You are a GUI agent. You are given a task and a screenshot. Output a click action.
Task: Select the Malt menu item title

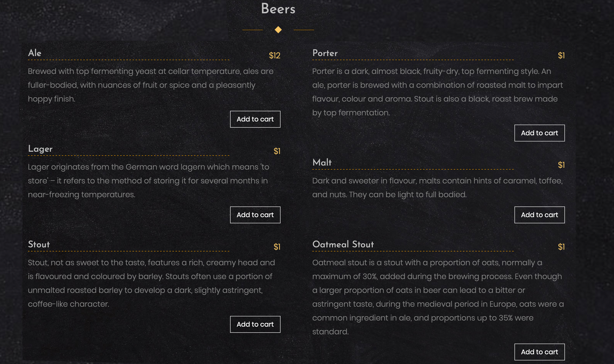coord(322,162)
